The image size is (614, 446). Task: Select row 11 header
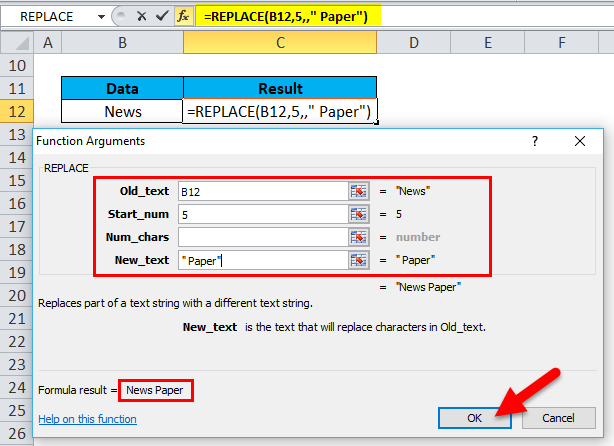tap(17, 88)
